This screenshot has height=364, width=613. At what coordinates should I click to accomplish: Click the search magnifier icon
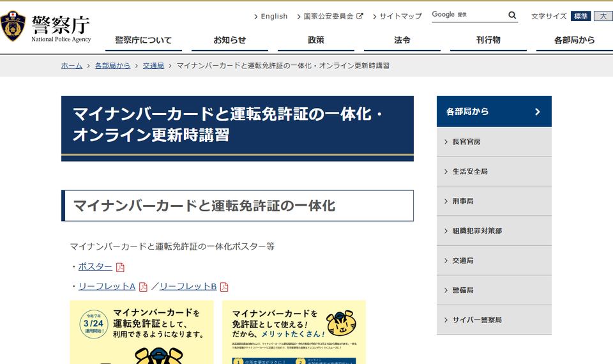point(511,15)
